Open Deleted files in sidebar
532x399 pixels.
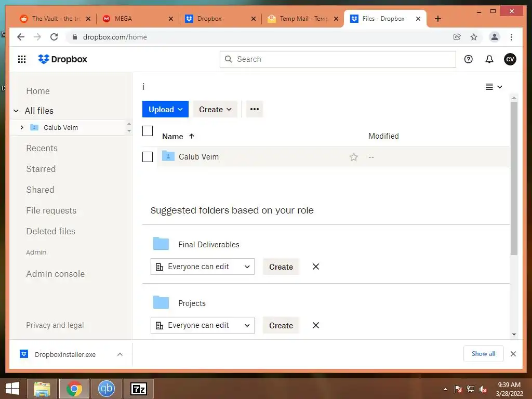coord(50,231)
